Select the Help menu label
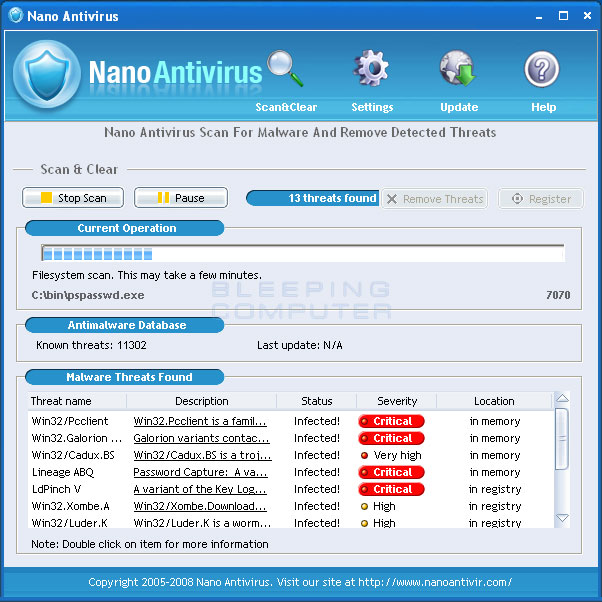Screen dimensions: 602x602 543,107
